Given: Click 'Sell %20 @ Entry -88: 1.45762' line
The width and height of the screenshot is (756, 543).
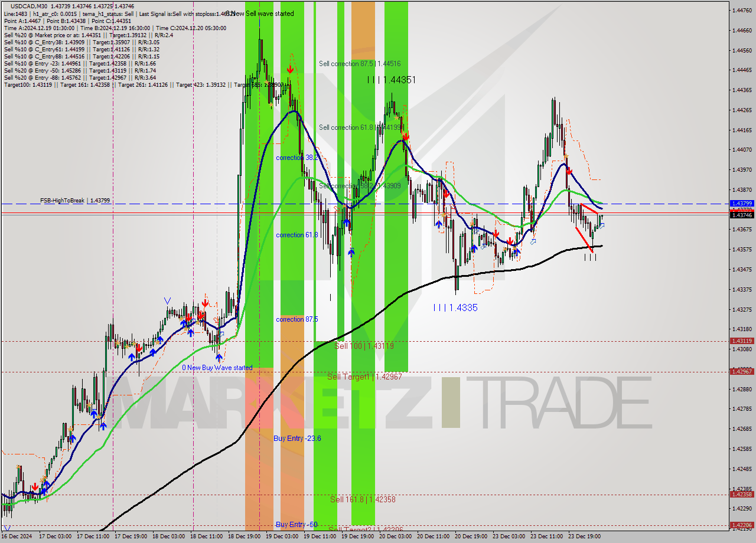Looking at the screenshot, I should pos(80,77).
